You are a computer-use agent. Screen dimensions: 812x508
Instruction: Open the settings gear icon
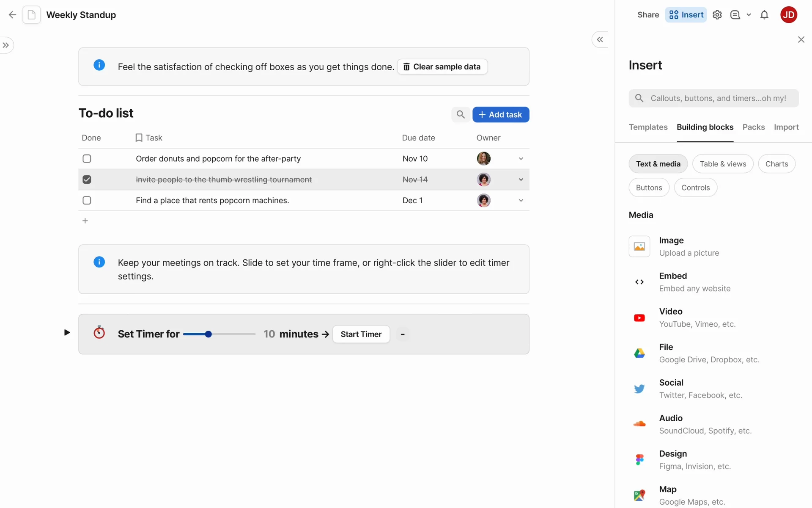tap(717, 15)
